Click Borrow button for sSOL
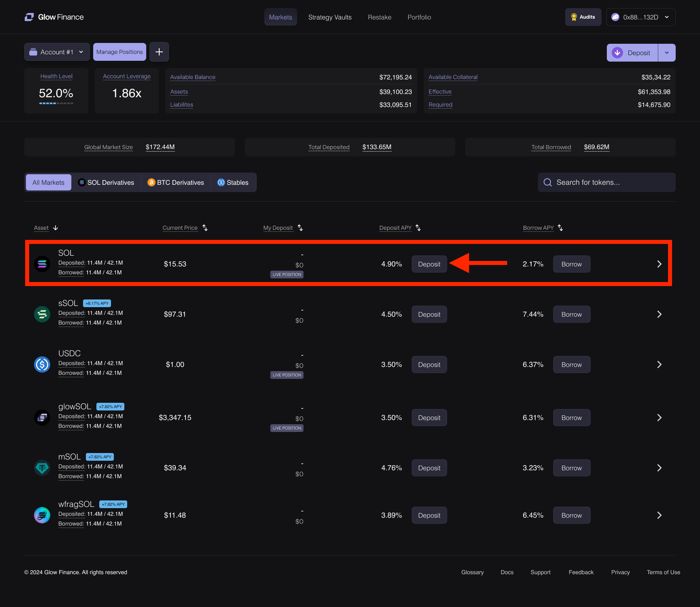 [572, 314]
